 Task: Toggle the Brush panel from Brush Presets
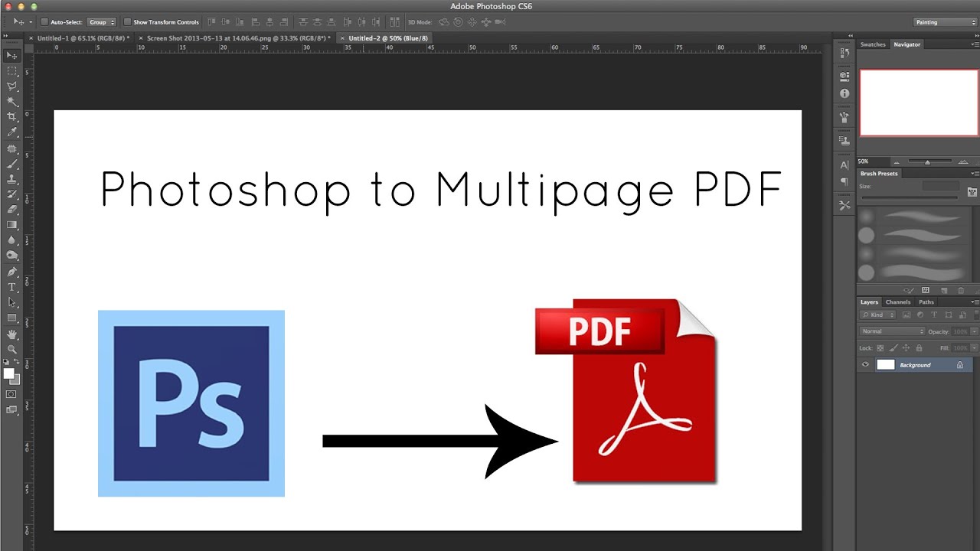coord(972,191)
